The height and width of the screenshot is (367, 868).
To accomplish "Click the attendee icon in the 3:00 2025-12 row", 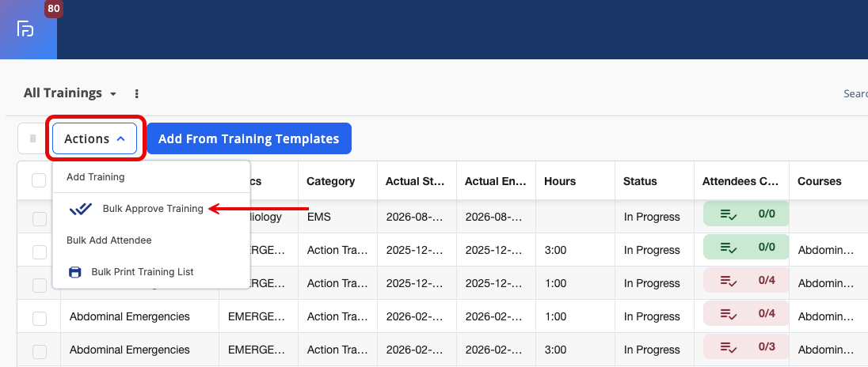I will (x=728, y=247).
